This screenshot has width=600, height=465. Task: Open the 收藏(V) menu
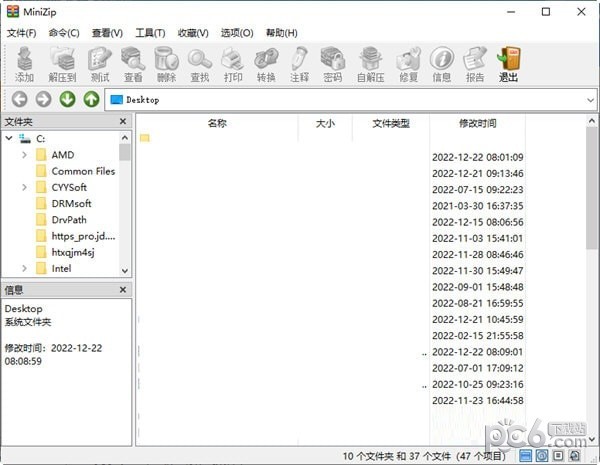pyautogui.click(x=193, y=33)
